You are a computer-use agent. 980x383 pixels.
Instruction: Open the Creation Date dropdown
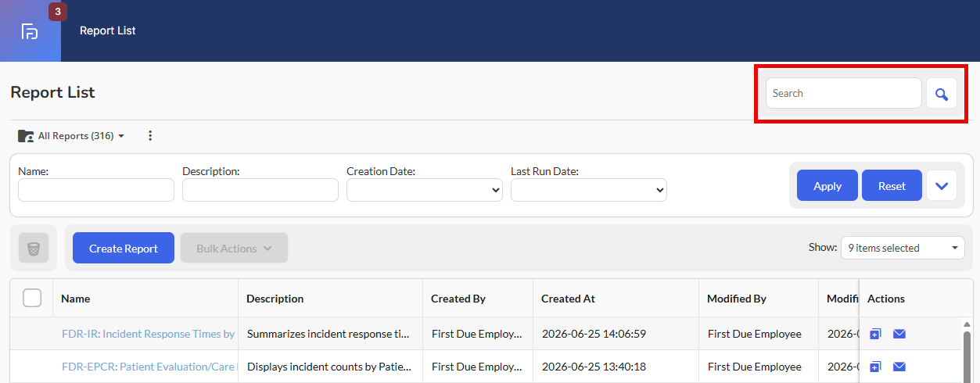pyautogui.click(x=425, y=190)
